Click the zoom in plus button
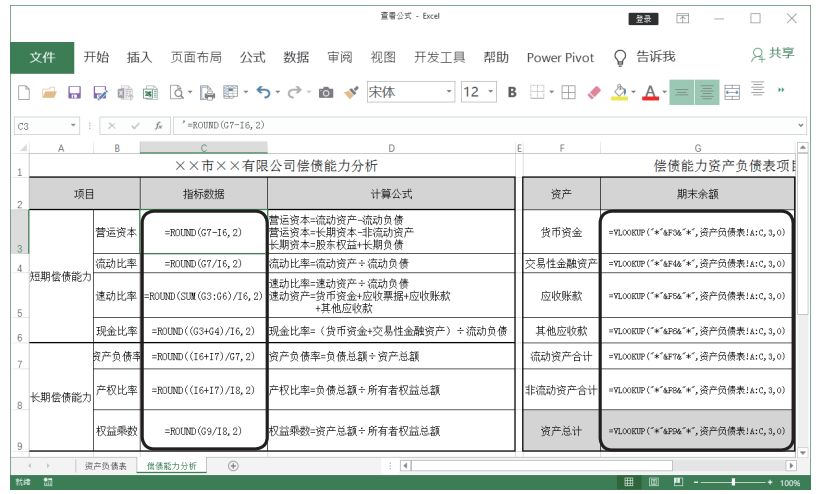 tap(770, 482)
